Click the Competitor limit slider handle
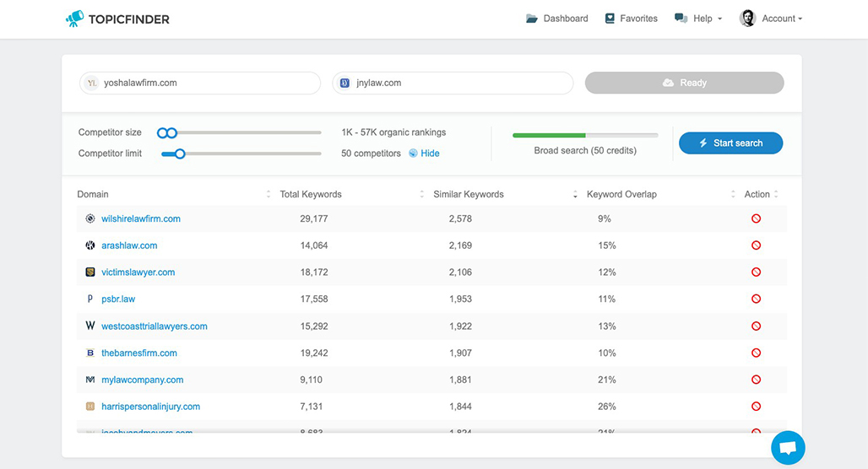The height and width of the screenshot is (469, 868). coord(180,154)
